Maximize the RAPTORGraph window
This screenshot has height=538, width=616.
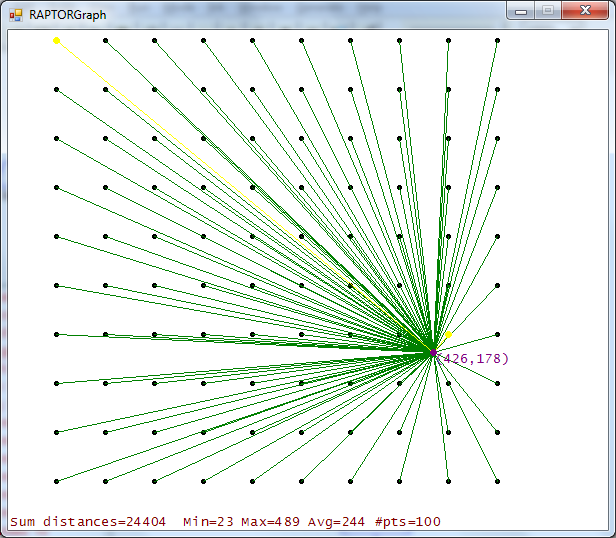point(548,10)
